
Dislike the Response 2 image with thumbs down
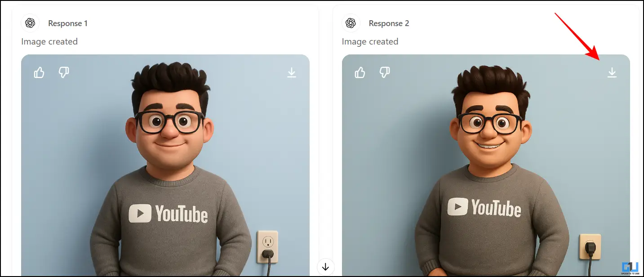coord(384,72)
